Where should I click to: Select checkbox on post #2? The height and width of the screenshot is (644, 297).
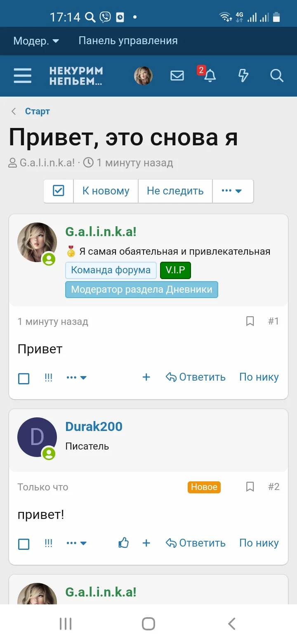click(x=24, y=544)
